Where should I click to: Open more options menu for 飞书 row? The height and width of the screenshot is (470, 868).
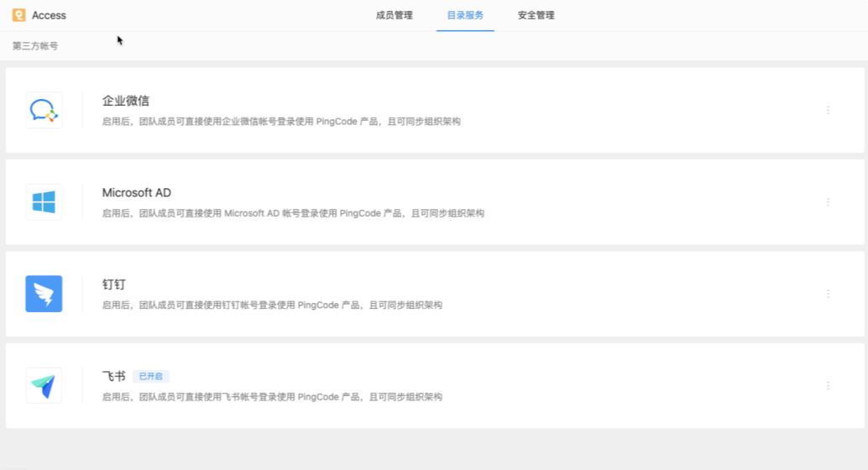pyautogui.click(x=829, y=386)
